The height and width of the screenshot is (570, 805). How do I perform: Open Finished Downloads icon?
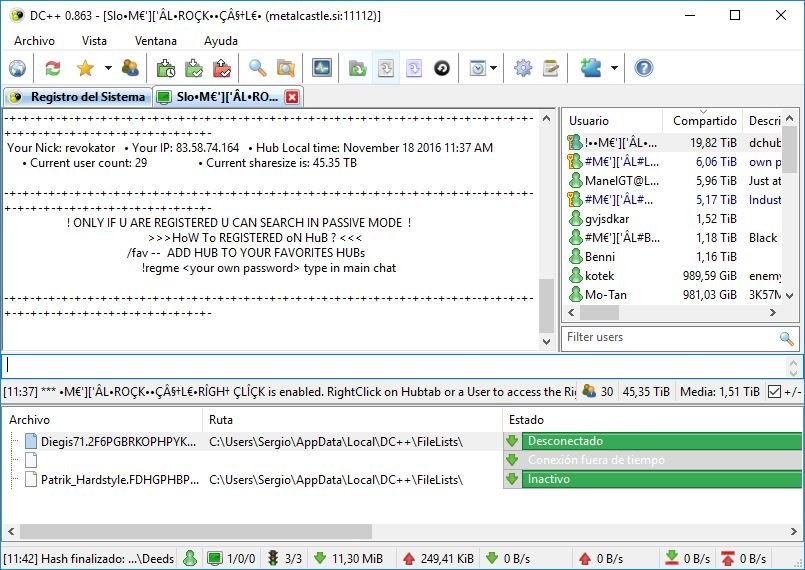tap(194, 68)
